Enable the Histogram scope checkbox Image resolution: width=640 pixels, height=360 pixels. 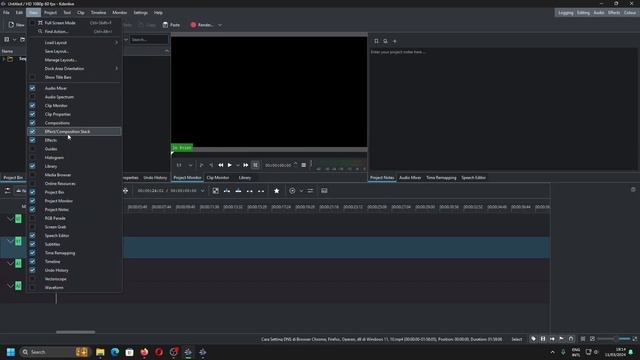tap(32, 158)
